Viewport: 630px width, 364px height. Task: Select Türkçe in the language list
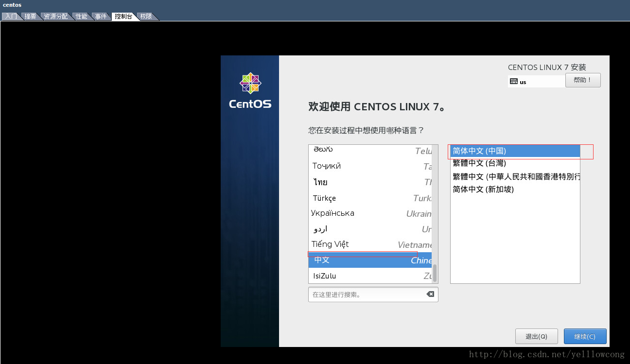click(370, 198)
